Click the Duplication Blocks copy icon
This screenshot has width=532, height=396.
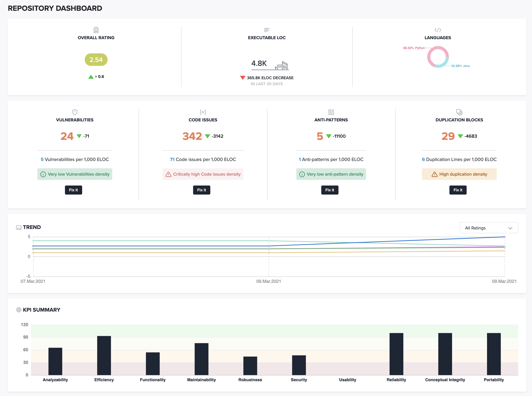click(x=459, y=112)
